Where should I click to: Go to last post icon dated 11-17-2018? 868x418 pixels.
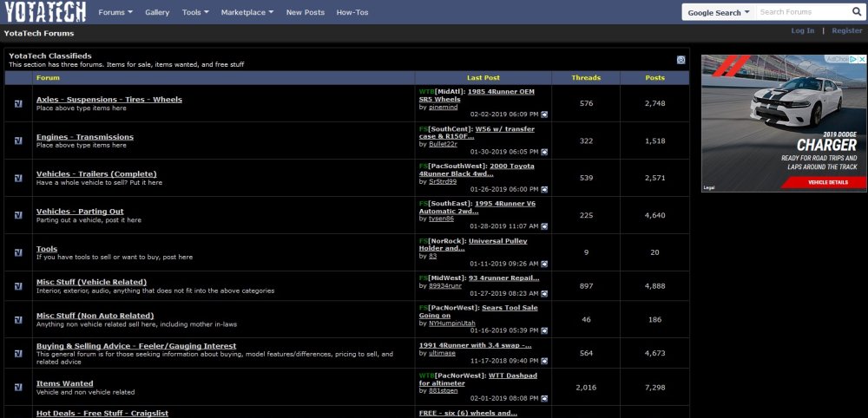coord(544,361)
